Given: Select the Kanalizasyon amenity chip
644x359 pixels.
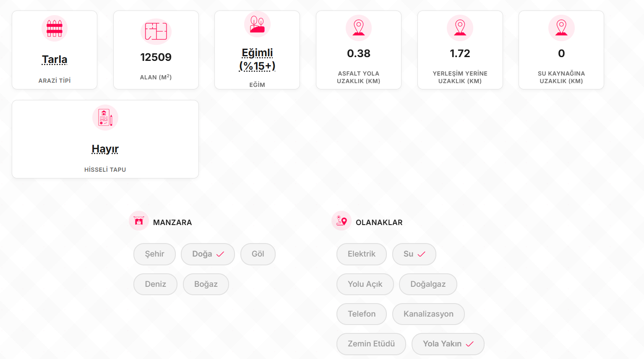Looking at the screenshot, I should pyautogui.click(x=428, y=314).
